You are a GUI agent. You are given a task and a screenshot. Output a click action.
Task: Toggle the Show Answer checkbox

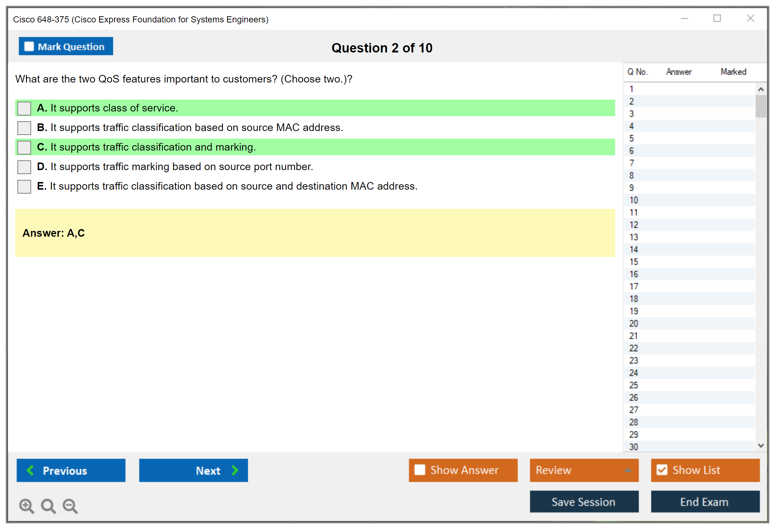tap(420, 470)
